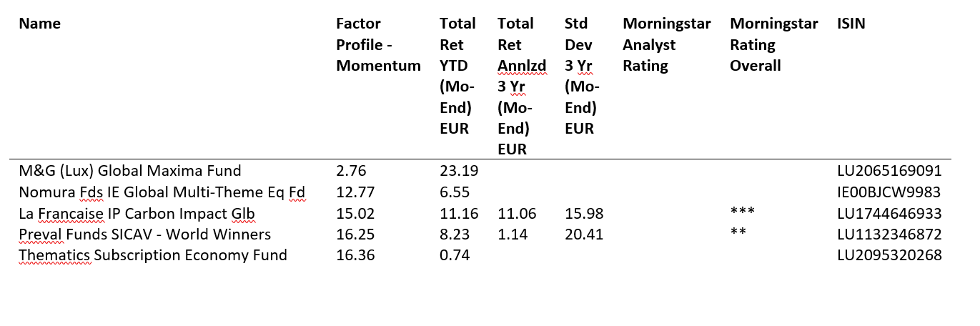
Task: Select the M&G (Lux) Global Maxima Fund name
Action: click(x=130, y=171)
